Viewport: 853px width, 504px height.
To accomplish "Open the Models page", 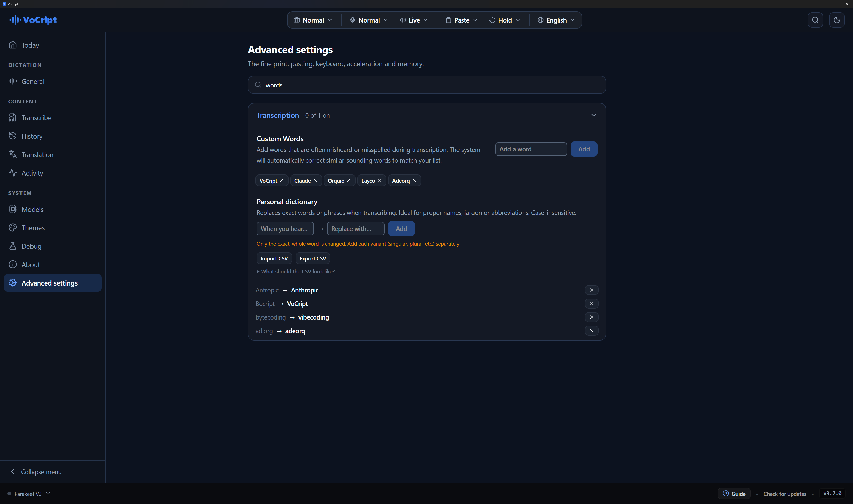I will click(53, 209).
